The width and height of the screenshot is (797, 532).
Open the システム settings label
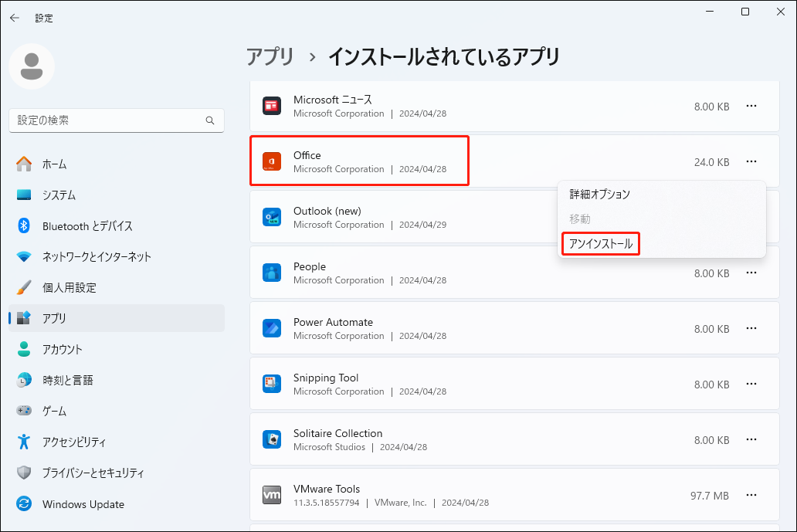[x=59, y=195]
